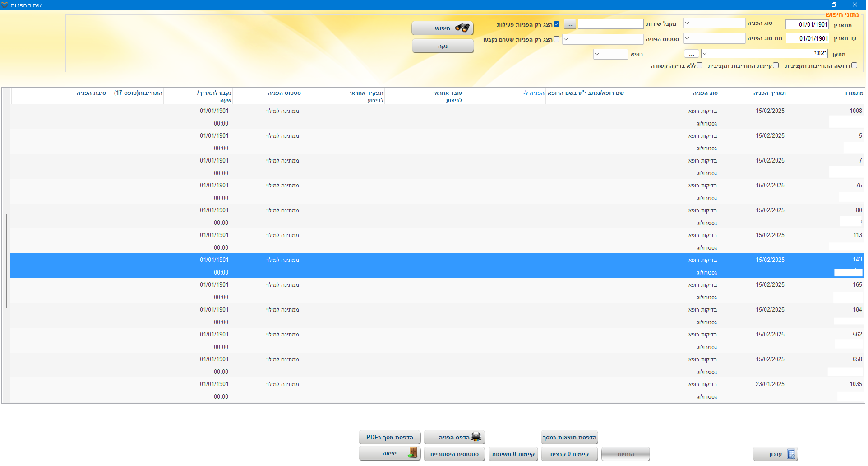Open the תת סוג הפניה dropdown
This screenshot has height=466, width=868.
point(714,38)
